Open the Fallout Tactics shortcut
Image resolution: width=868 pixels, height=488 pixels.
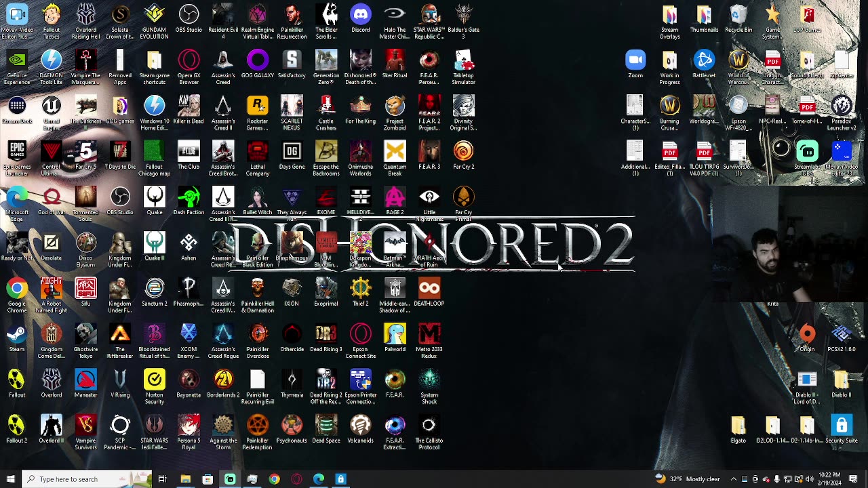(x=52, y=21)
